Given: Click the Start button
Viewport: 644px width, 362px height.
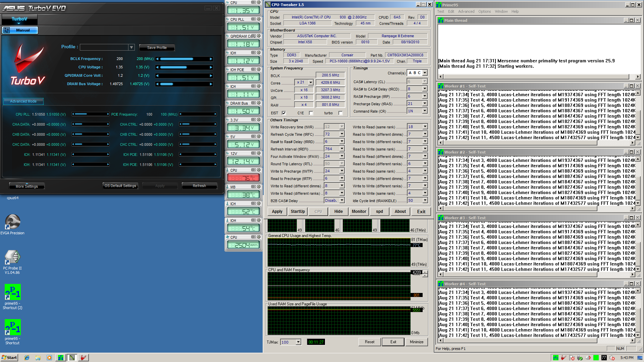Looking at the screenshot, I should (x=9, y=358).
